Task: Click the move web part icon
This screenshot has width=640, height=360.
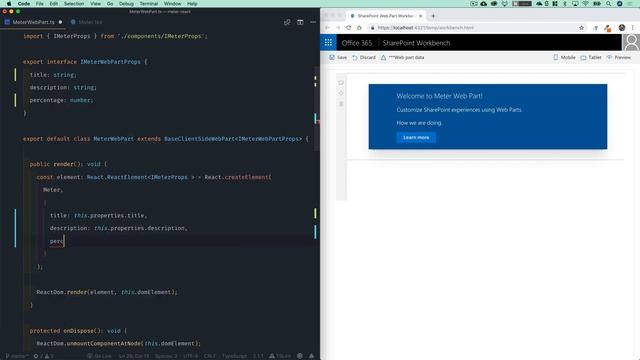Action: (x=341, y=93)
